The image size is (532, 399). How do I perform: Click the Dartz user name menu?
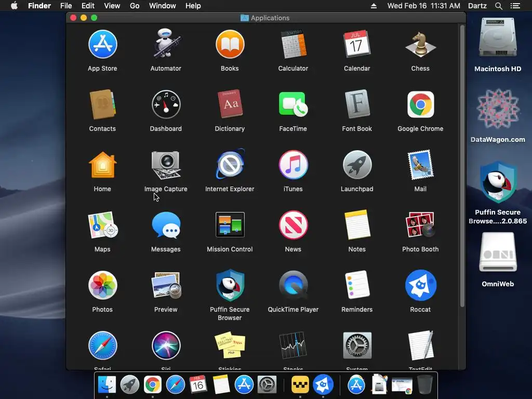[477, 6]
